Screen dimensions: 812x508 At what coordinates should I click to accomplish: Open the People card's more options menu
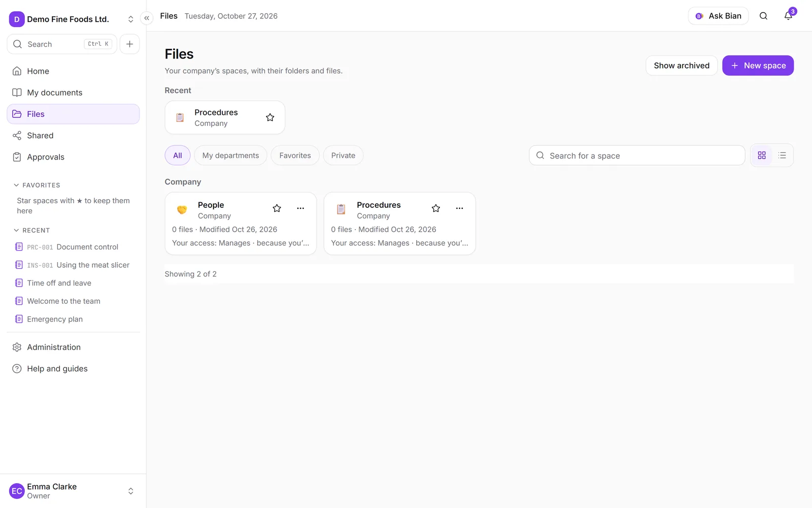[x=300, y=208]
